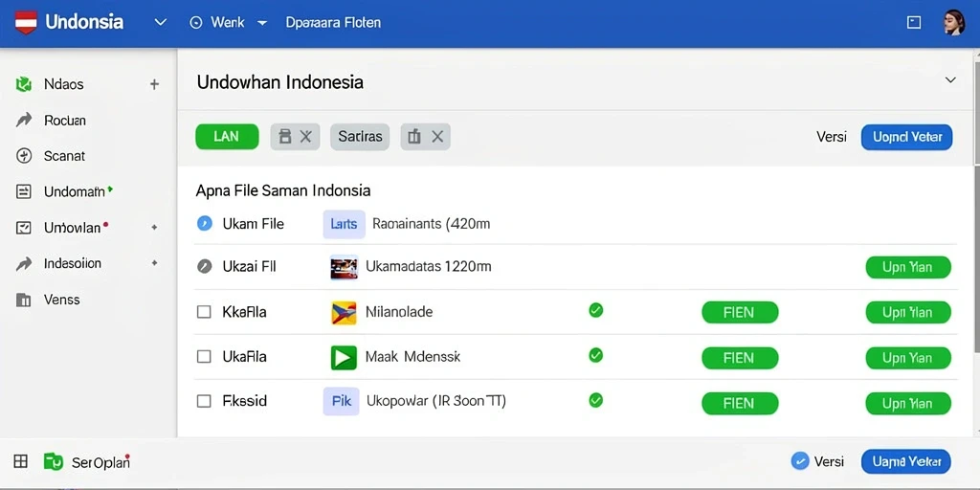Click the top Uopncl Veter button
This screenshot has height=490, width=980.
tap(907, 137)
